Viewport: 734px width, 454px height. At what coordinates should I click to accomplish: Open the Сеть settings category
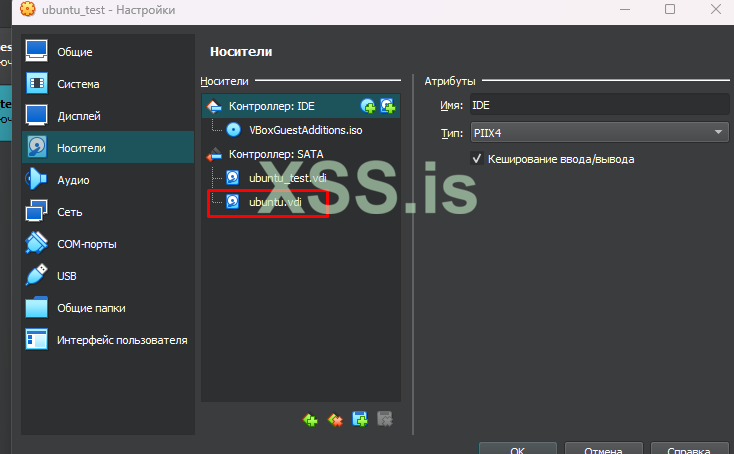(x=108, y=212)
